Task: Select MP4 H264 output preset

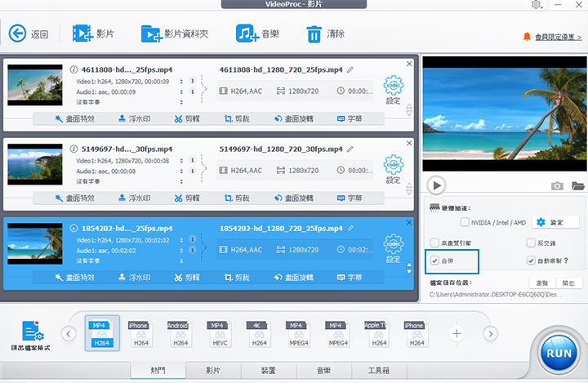Action: pyautogui.click(x=102, y=333)
